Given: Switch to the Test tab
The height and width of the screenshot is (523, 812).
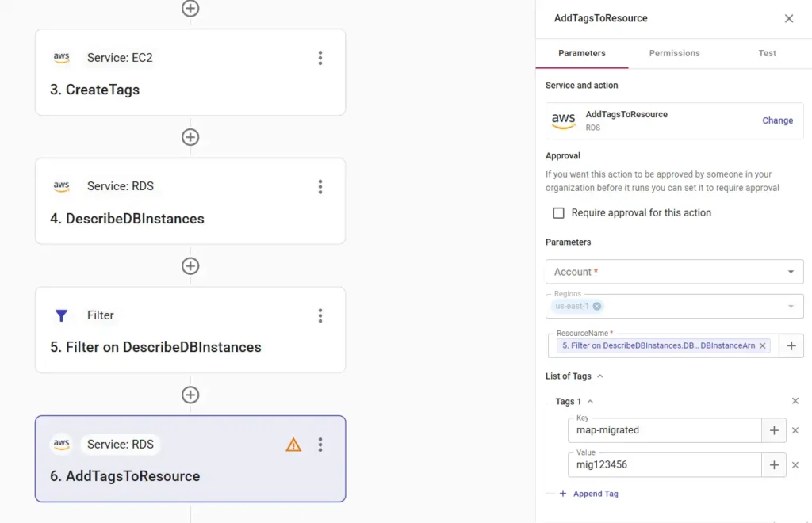Looking at the screenshot, I should coord(767,53).
